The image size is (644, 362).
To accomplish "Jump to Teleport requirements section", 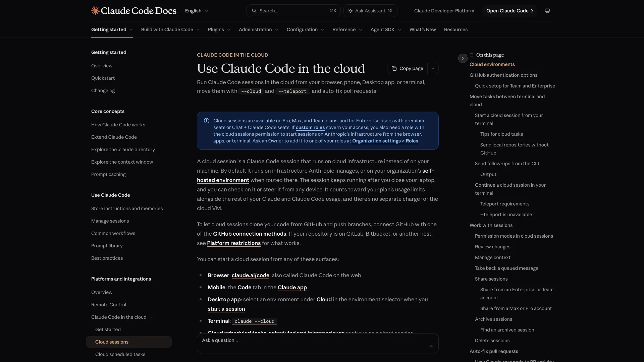I will [x=505, y=204].
